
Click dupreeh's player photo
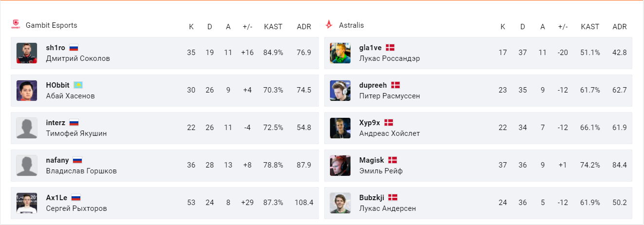click(340, 90)
